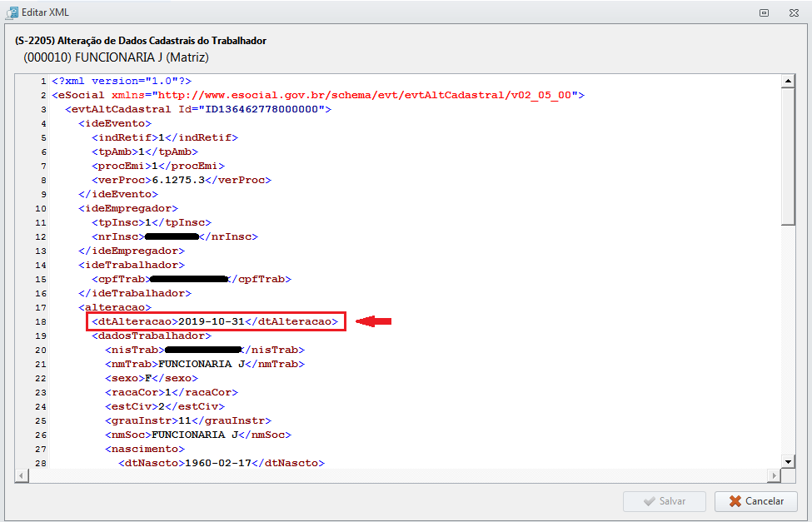This screenshot has width=812, height=522.
Task: Maximize the Editar XML window
Action: pyautogui.click(x=765, y=13)
